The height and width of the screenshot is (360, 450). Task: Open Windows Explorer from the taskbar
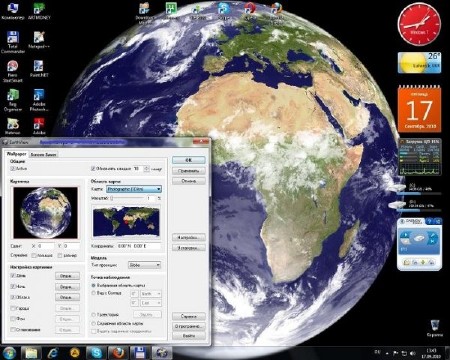[x=31, y=353]
